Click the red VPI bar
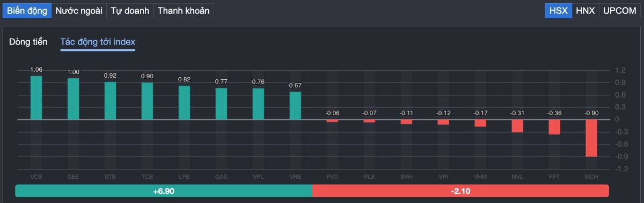The height and width of the screenshot is (203, 644). (x=443, y=122)
